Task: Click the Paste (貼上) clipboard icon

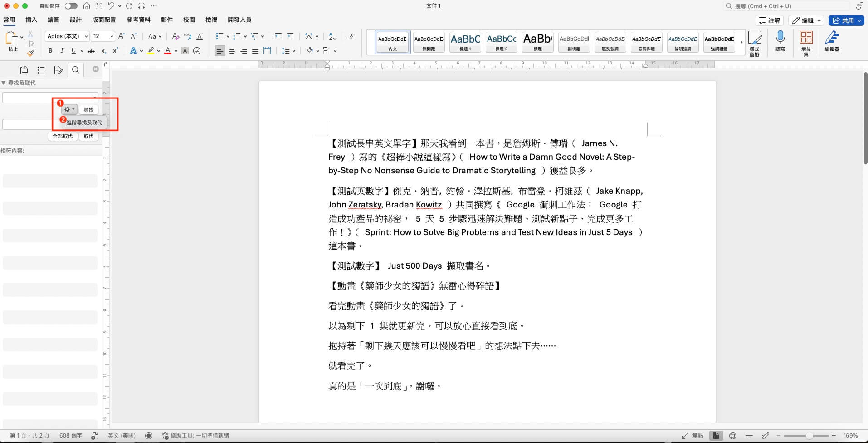Action: 11,38
